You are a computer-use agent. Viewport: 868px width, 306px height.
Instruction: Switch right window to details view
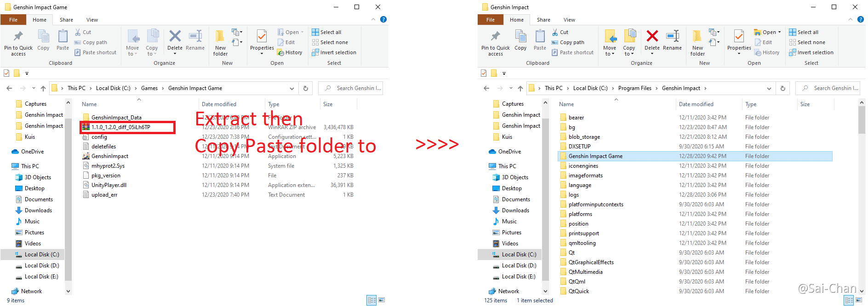(849, 300)
